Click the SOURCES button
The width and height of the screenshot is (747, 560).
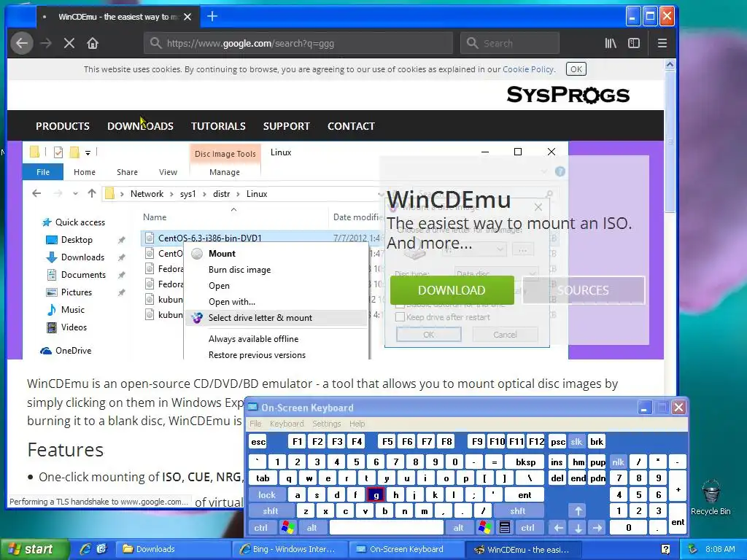583,290
